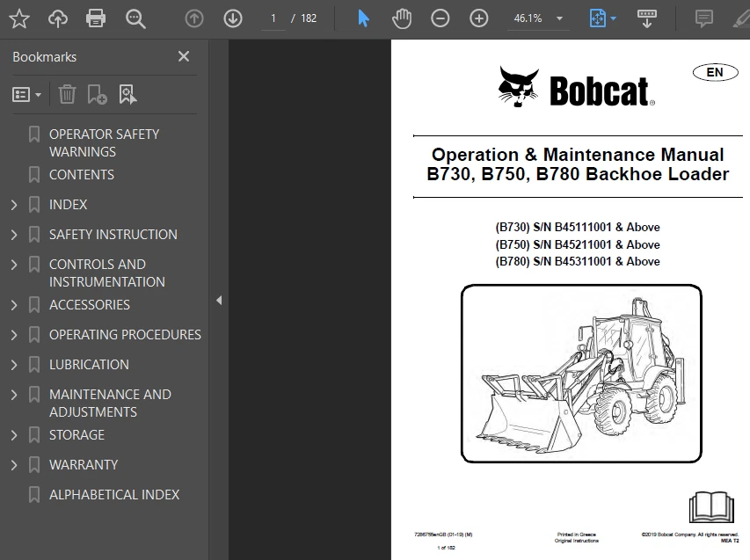Click the page number input field

tap(273, 18)
